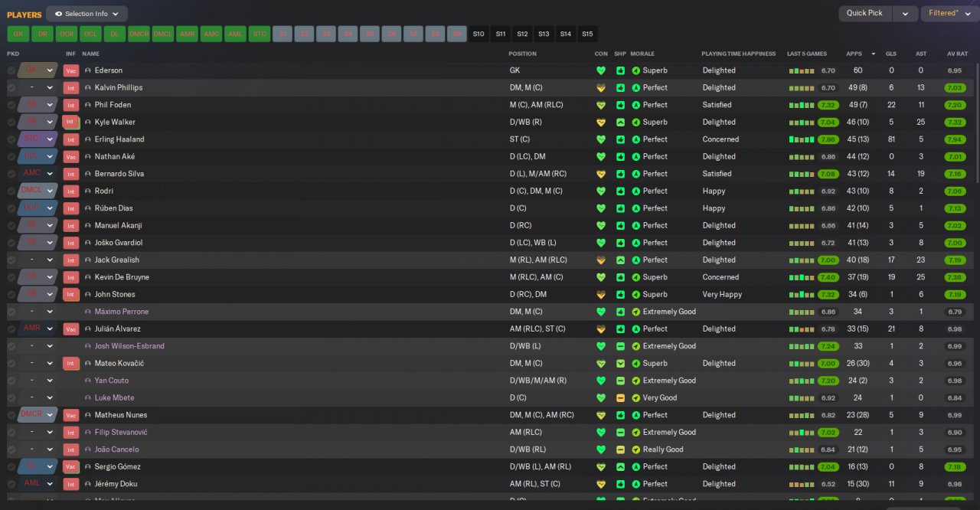Toggle the picked checkmark for Matheus Nunes
Screen dimensions: 980x510
coord(11,415)
